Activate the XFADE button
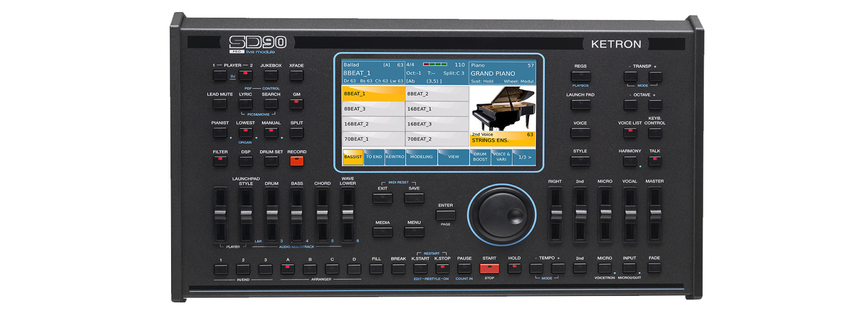 (x=296, y=76)
